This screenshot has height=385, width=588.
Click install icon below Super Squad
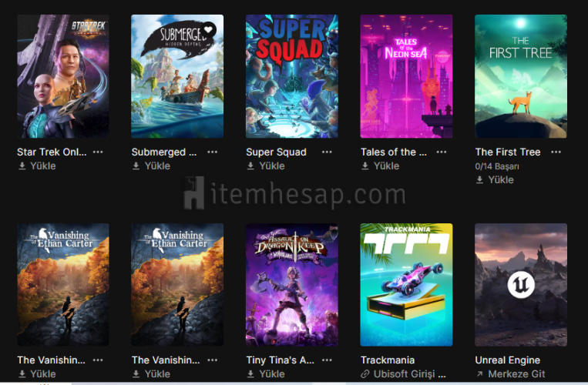250,166
